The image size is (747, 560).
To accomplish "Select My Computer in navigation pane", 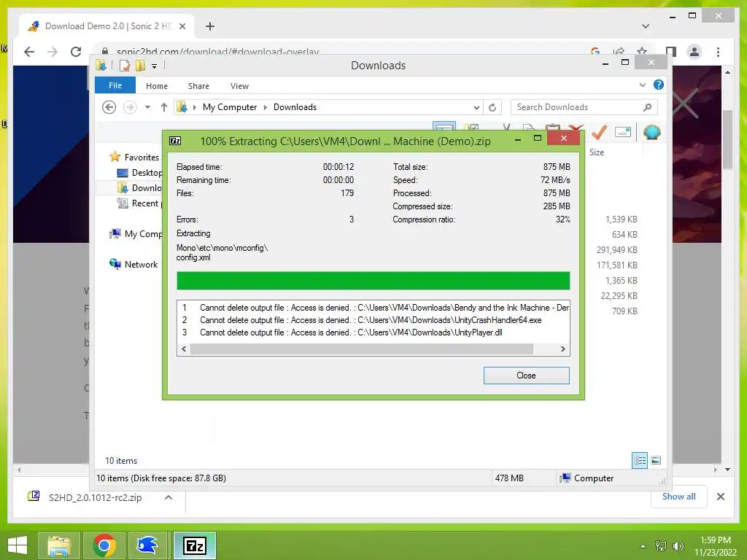I will point(136,234).
